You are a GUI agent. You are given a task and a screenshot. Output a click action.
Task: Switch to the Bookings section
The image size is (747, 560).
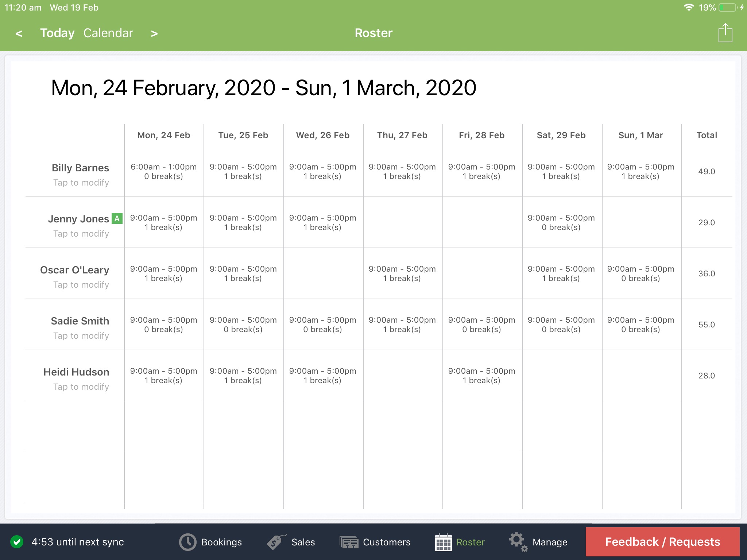click(221, 542)
